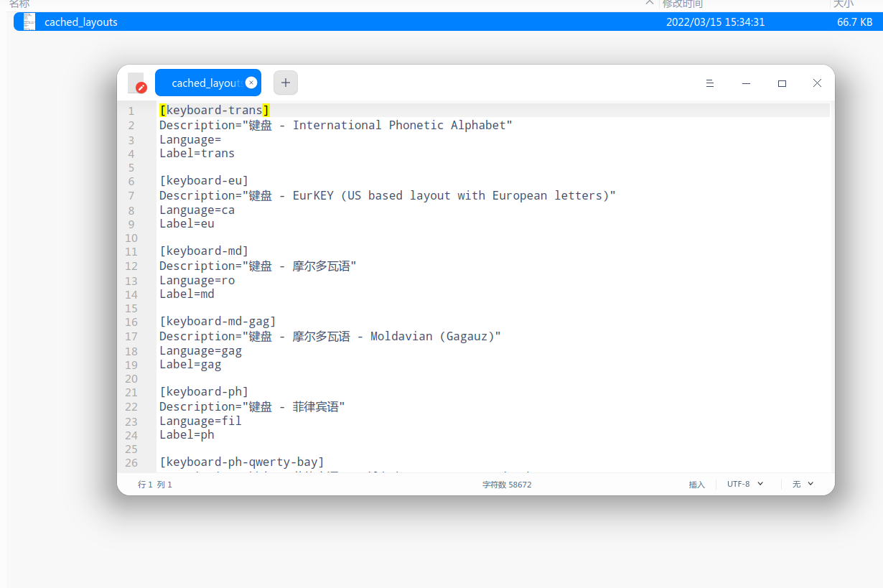Screen dimensions: 883x588
Task: Open the UTF-8 encoding dropdown
Action: (745, 484)
